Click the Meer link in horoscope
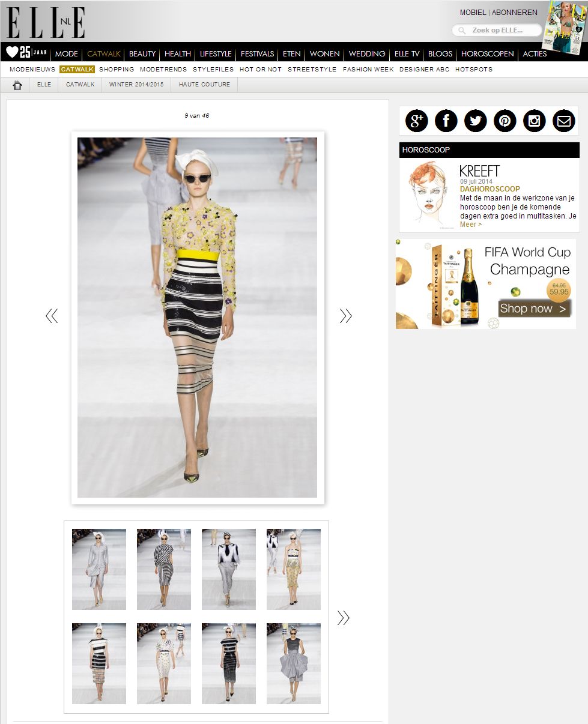 click(470, 225)
